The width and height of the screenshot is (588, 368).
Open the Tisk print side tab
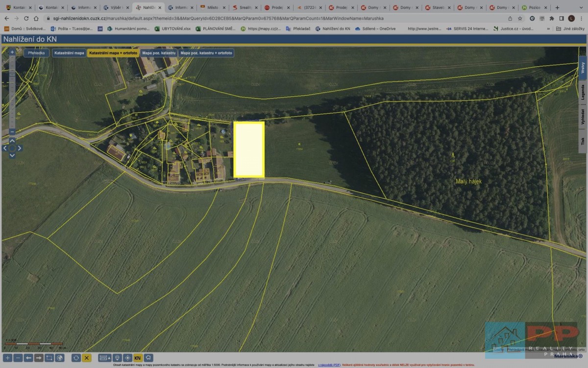point(583,142)
